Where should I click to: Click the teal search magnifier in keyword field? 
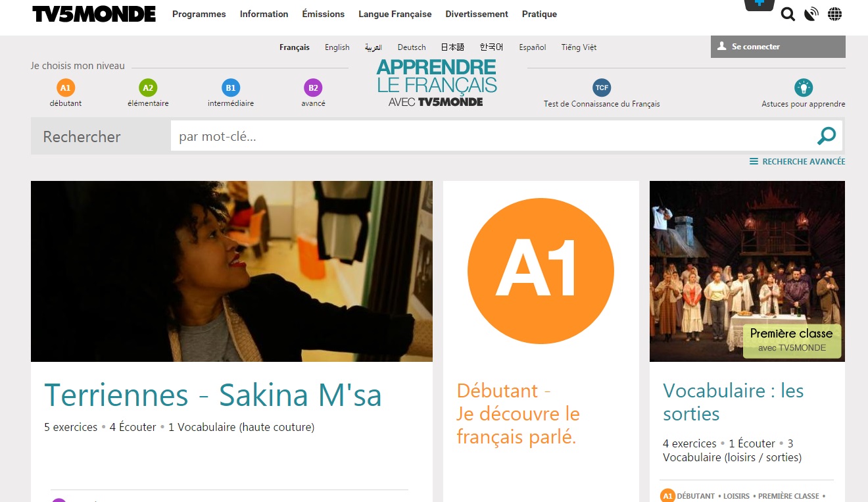click(x=827, y=136)
